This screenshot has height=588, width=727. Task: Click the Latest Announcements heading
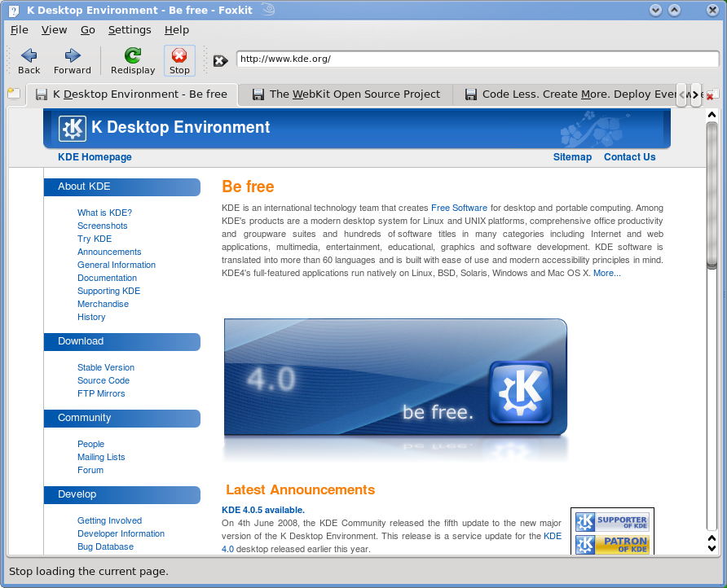pyautogui.click(x=301, y=489)
